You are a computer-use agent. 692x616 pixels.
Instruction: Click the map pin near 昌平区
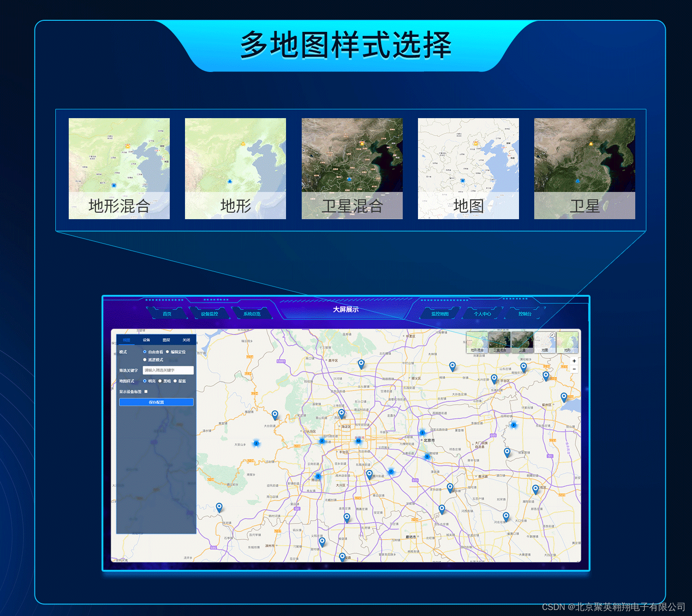361,364
